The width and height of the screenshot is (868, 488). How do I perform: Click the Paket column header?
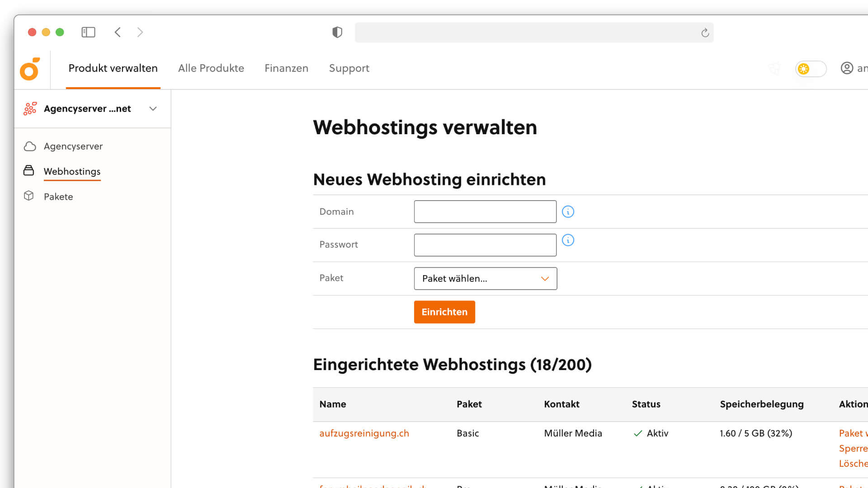pos(469,404)
